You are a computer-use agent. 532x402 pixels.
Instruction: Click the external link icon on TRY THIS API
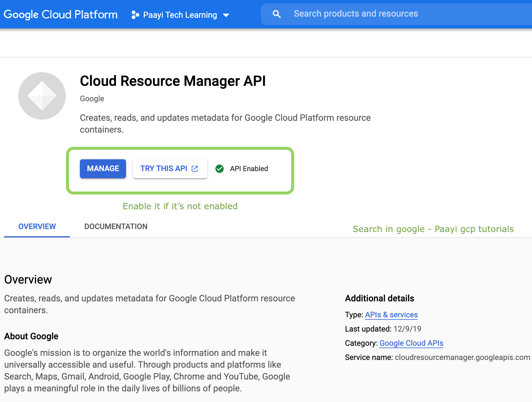pyautogui.click(x=195, y=168)
